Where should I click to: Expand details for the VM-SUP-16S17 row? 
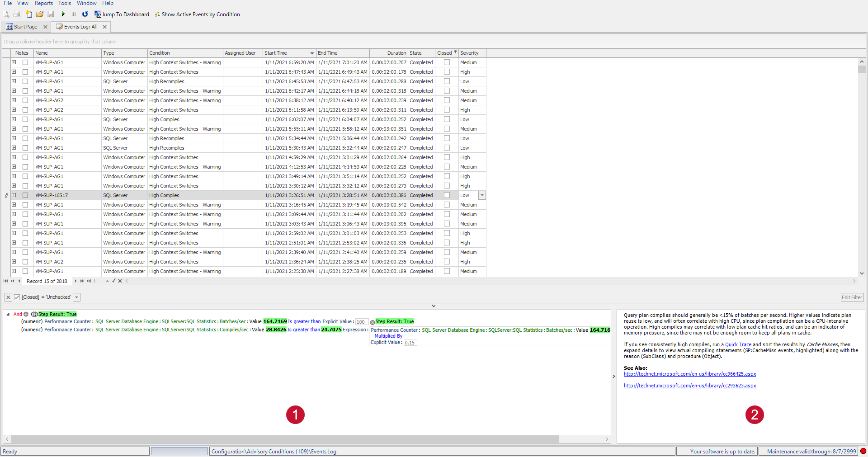(x=14, y=195)
